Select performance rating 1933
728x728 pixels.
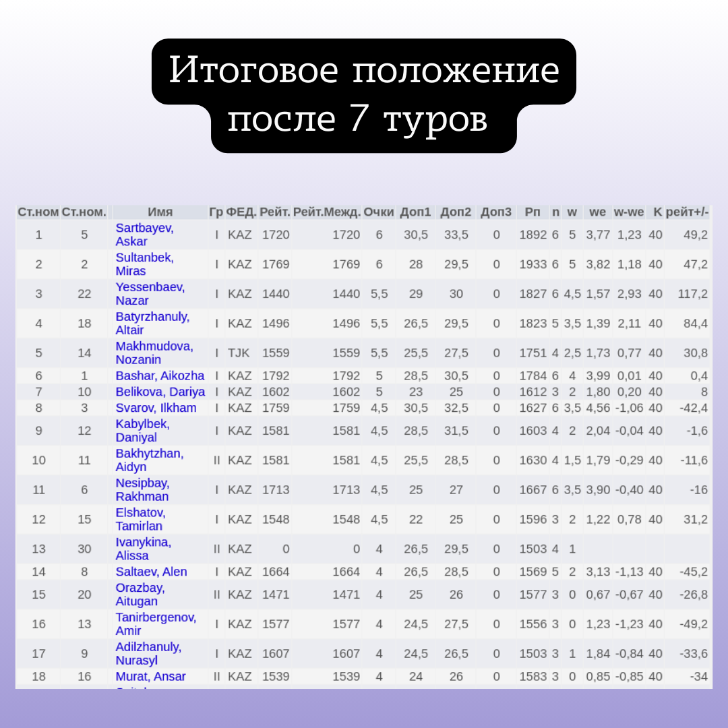[x=533, y=264]
